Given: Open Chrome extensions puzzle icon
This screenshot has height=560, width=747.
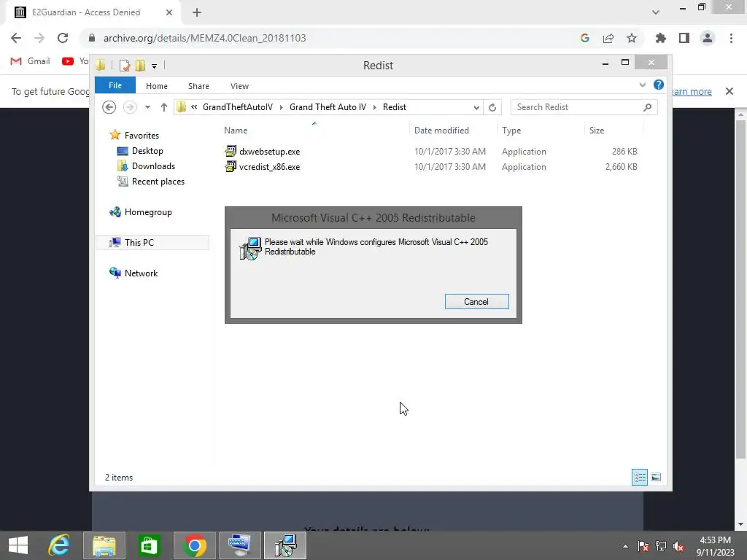Looking at the screenshot, I should coord(661,38).
